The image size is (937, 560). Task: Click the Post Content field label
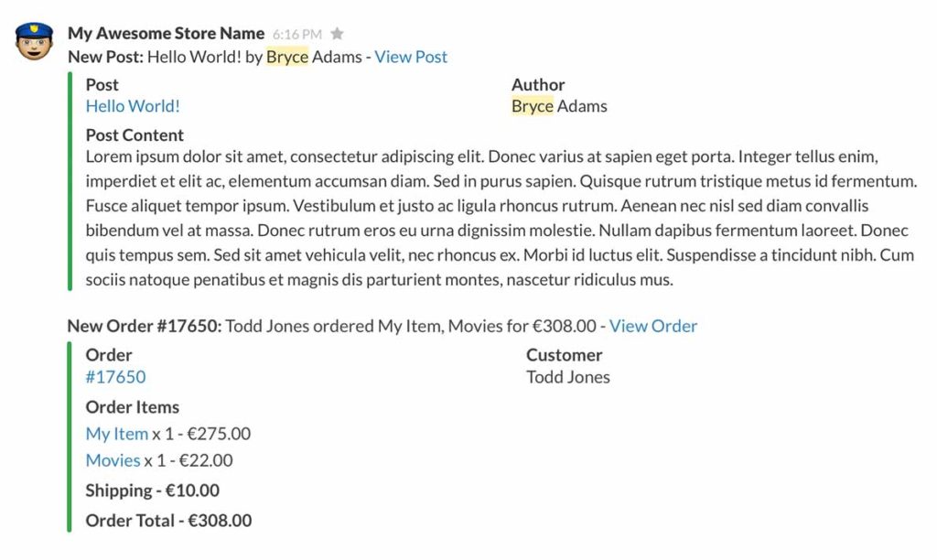pyautogui.click(x=135, y=135)
